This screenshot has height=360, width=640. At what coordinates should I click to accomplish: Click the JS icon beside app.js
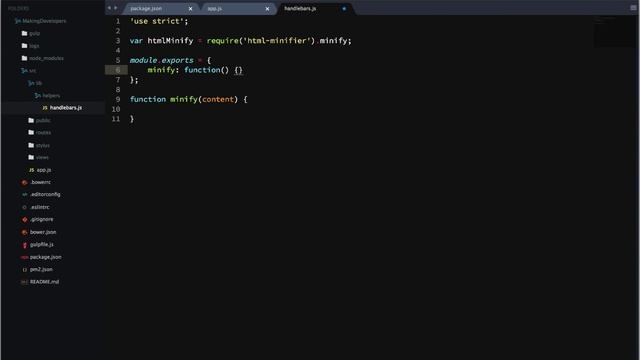pyautogui.click(x=31, y=170)
